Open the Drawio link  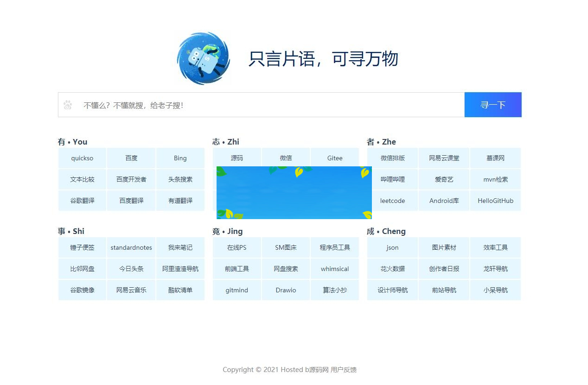tap(286, 290)
